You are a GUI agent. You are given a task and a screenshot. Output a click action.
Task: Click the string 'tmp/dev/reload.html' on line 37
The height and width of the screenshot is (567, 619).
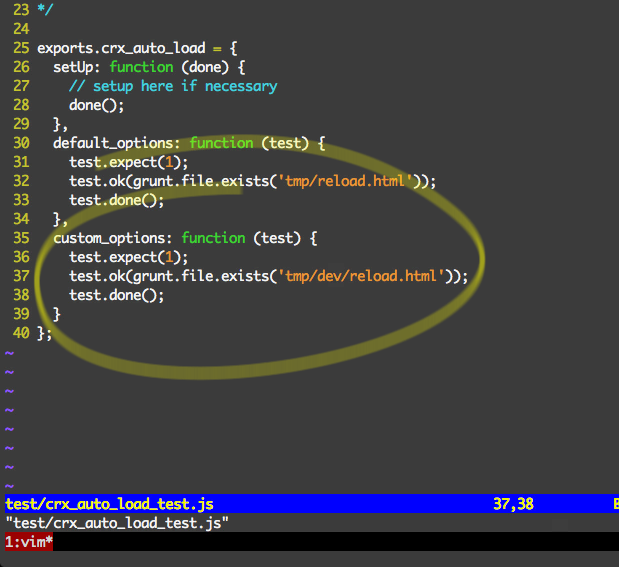362,276
